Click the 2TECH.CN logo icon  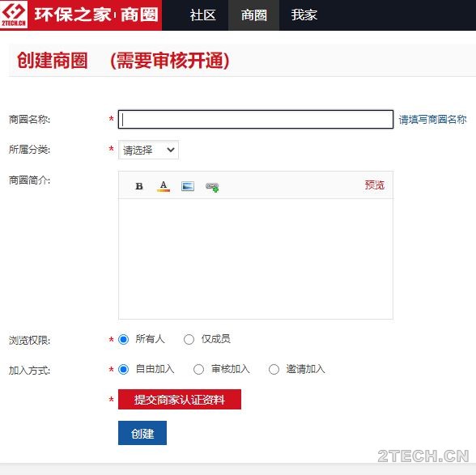pos(14,15)
